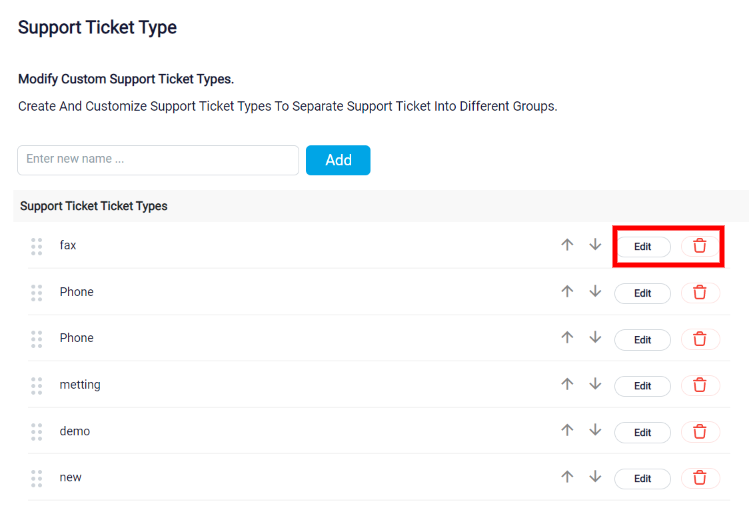This screenshot has height=514, width=749.
Task: Delete the demo ticket type
Action: (x=700, y=432)
